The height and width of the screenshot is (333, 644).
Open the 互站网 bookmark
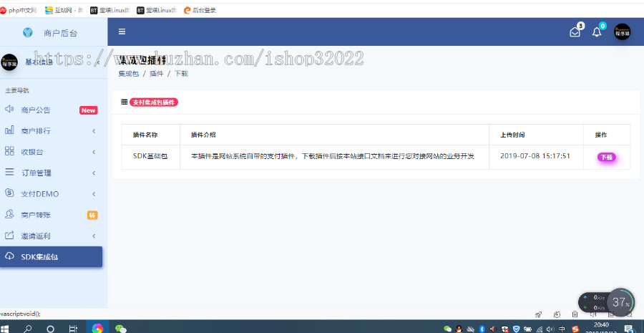64,10
